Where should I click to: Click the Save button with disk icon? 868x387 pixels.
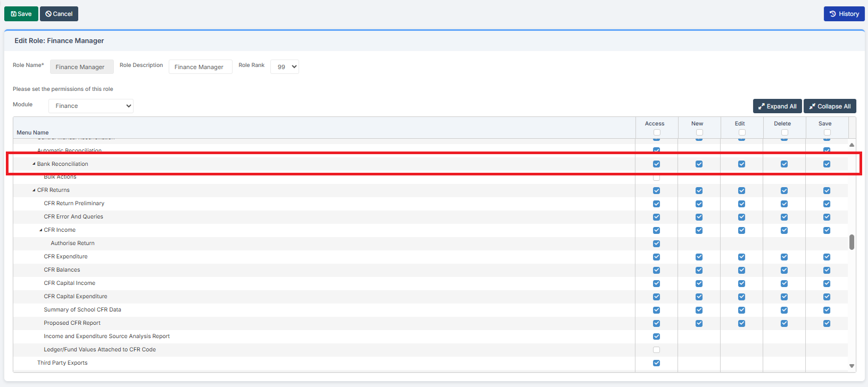pos(21,14)
